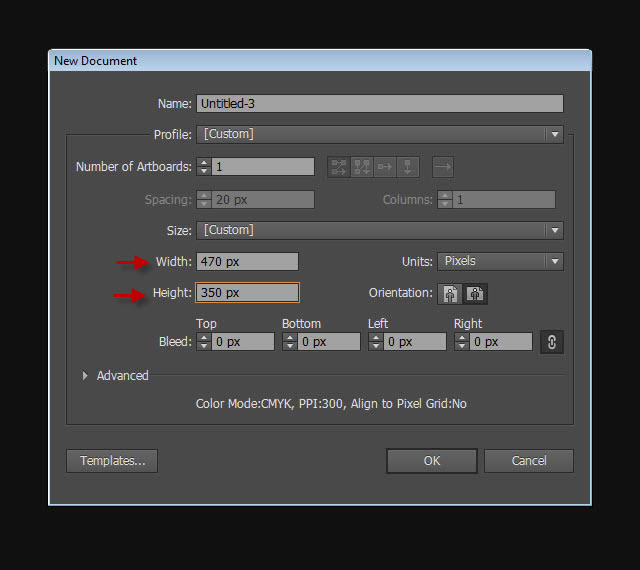Select the Arrange by Row artboard icon
The height and width of the screenshot is (570, 640).
coord(385,167)
